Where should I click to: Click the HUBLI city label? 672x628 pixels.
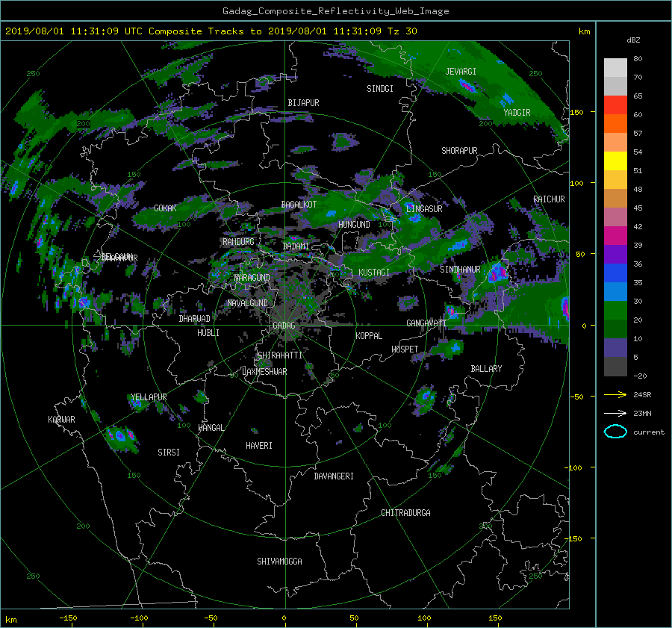click(208, 333)
